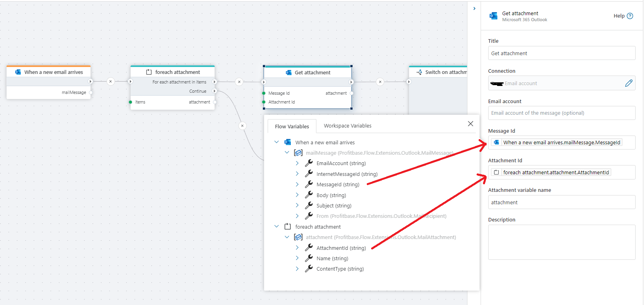Click the pencil icon to edit the Connection
This screenshot has width=644, height=305.
pos(628,83)
